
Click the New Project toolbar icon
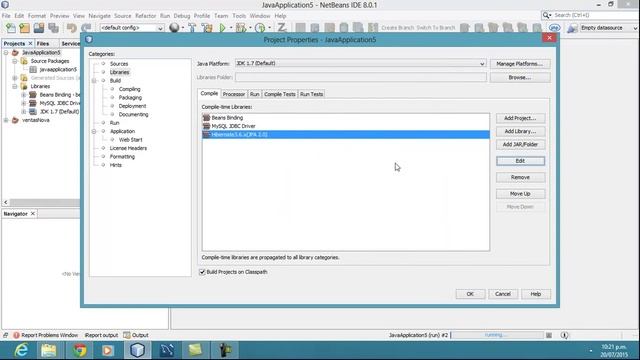(x=24, y=28)
